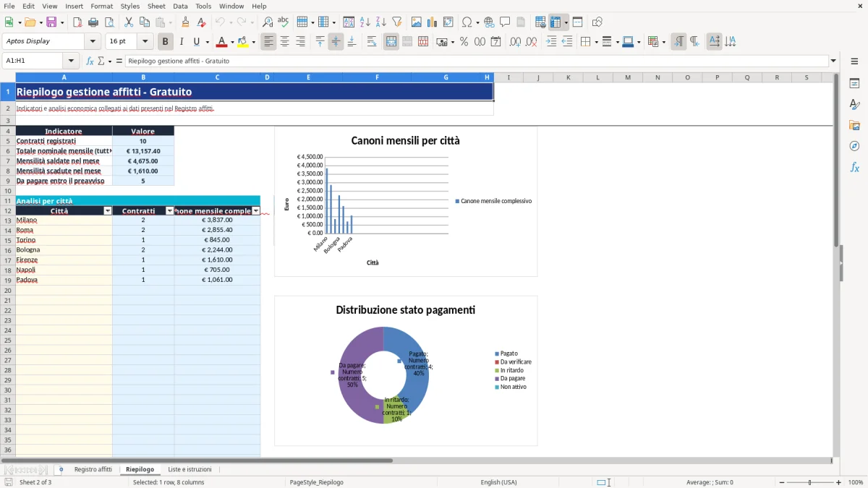
Task: Insert Special Character omega icon
Action: click(x=467, y=22)
